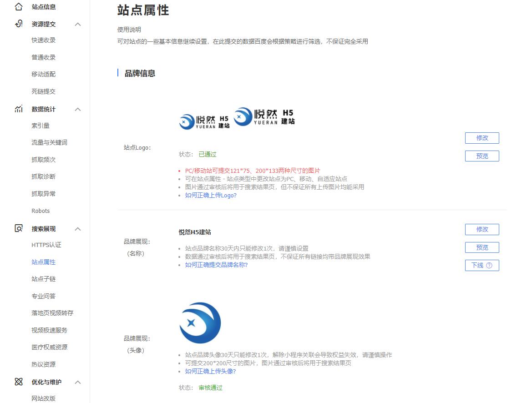Viewport: 532px width, 403px height.
Task: Click the red 121*75、200*133 size note
Action: [253, 171]
